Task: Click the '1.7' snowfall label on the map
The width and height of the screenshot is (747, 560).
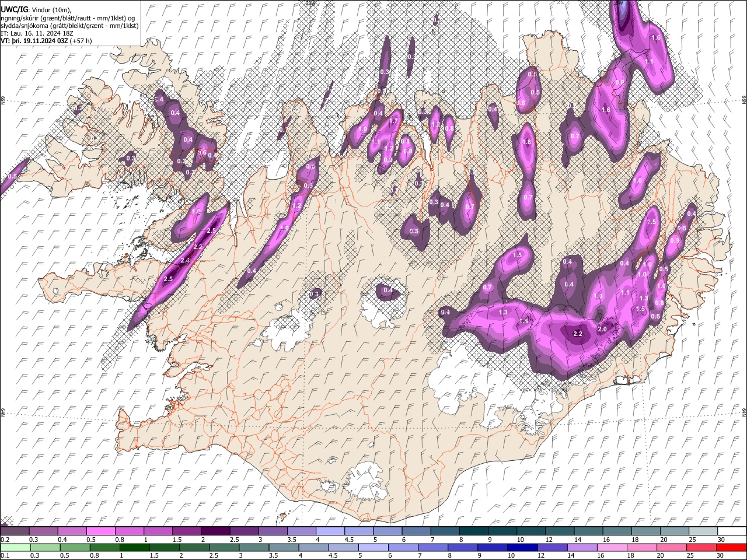Action: (393, 121)
